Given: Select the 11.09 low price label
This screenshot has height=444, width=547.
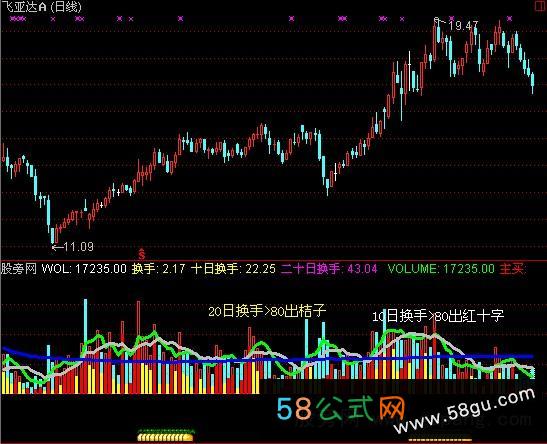Looking at the screenshot, I should point(79,247).
